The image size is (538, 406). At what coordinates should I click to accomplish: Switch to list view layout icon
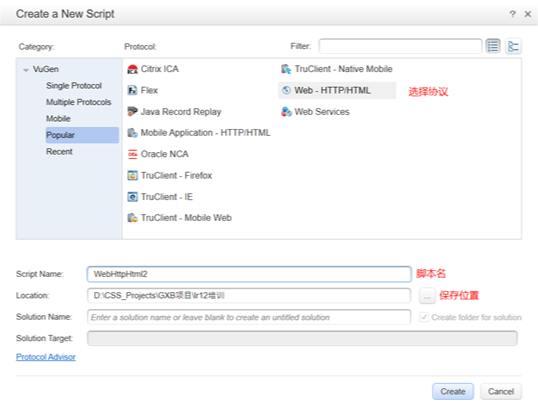point(493,46)
